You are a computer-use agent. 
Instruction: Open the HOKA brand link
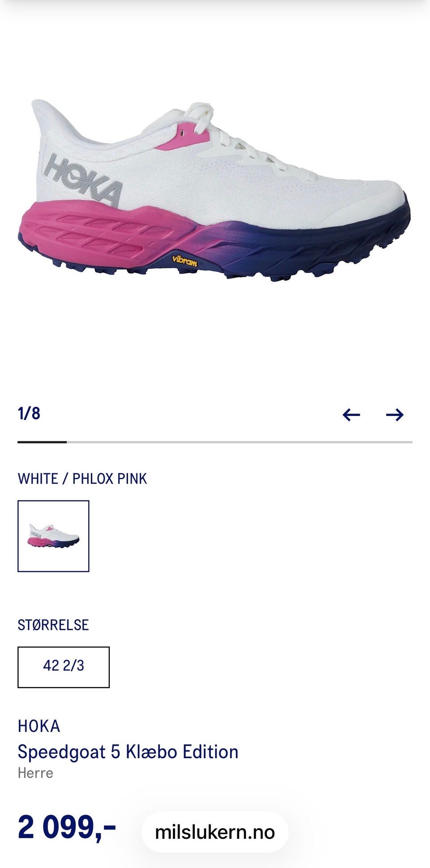click(x=39, y=726)
